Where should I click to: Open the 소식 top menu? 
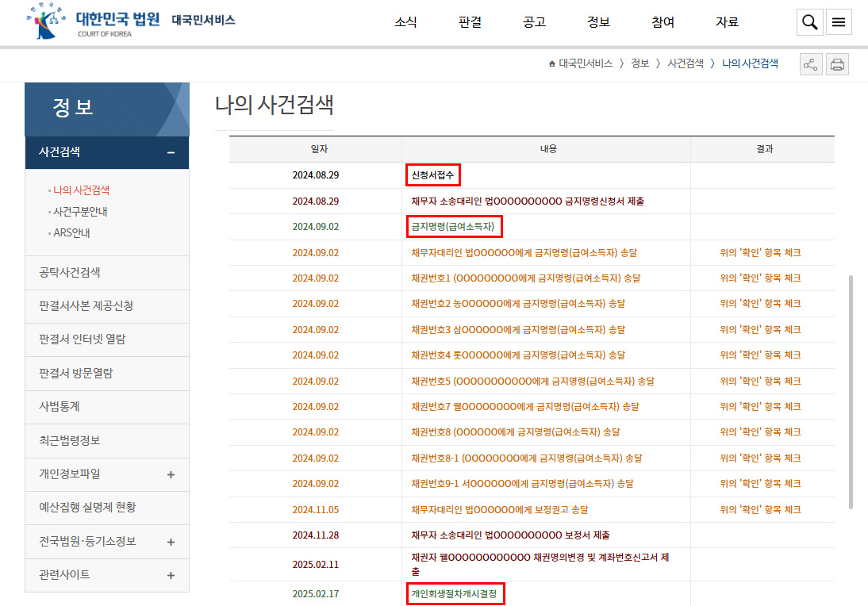tap(405, 22)
